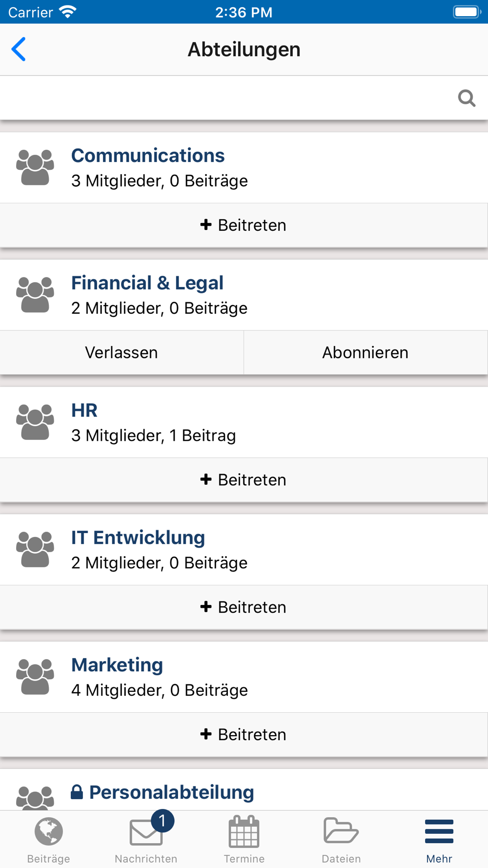488x868 pixels.
Task: Join the Communications department via Beitreten
Action: pyautogui.click(x=244, y=225)
